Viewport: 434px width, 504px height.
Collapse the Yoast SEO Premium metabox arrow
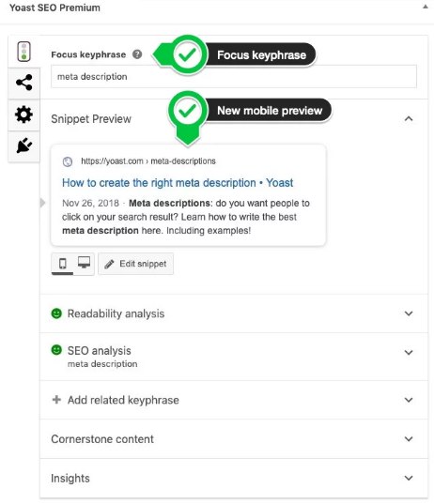tap(426, 7)
